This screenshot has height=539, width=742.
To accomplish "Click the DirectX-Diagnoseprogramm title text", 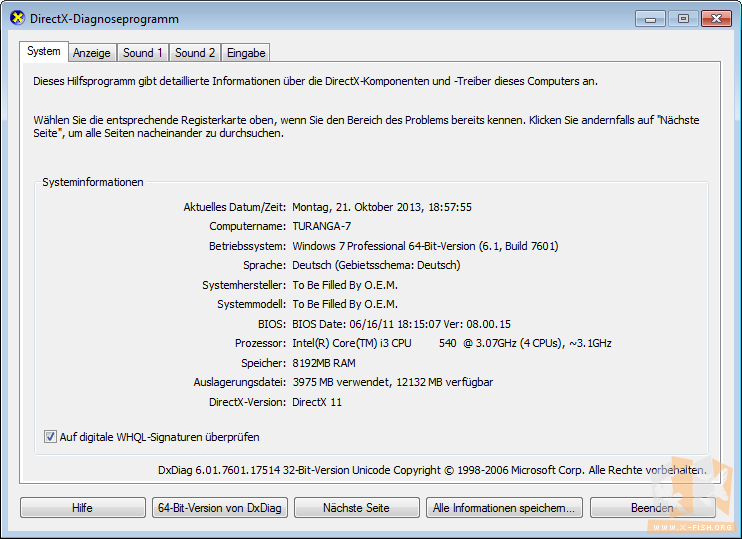I will (104, 19).
